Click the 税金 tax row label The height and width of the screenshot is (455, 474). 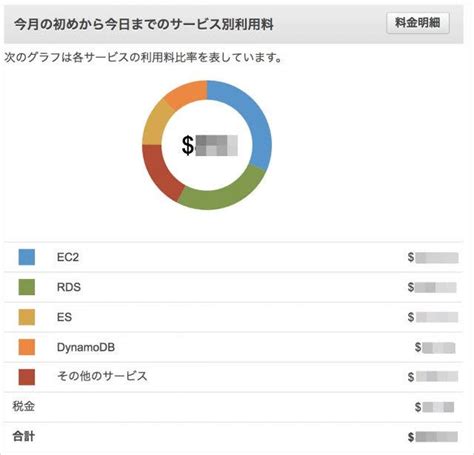pyautogui.click(x=23, y=406)
